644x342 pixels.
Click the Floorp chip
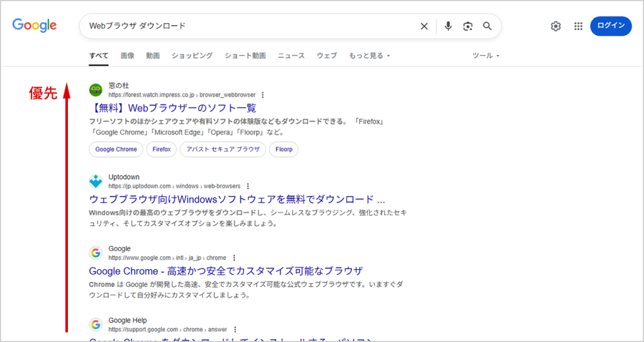(284, 150)
